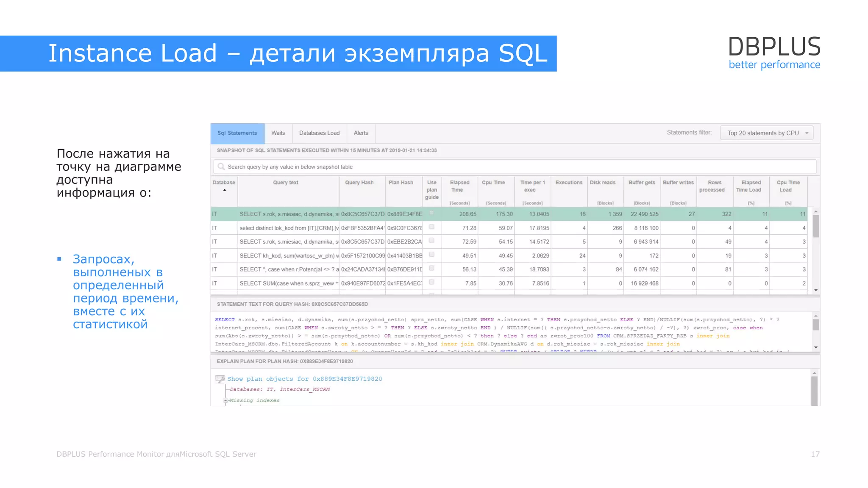Open the Top 20 statements by CPU dropdown

click(x=767, y=133)
